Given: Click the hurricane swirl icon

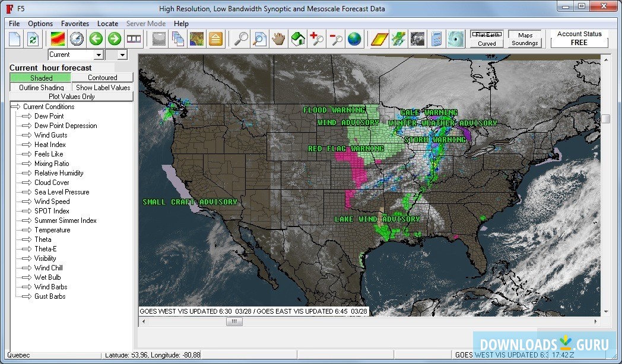Looking at the screenshot, I should [x=455, y=39].
